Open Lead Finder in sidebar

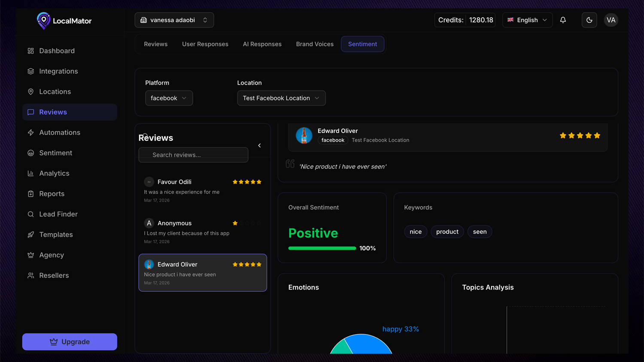tap(58, 214)
